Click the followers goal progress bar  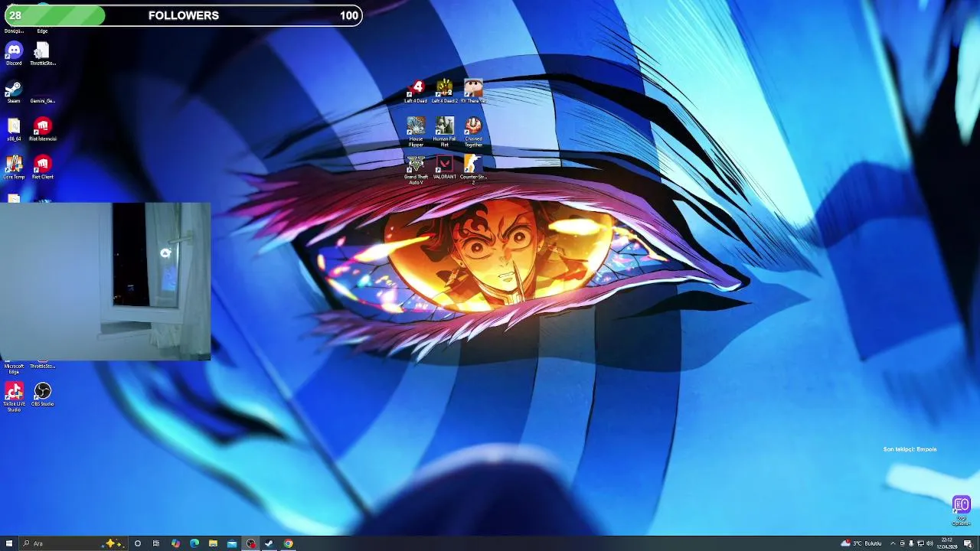182,15
